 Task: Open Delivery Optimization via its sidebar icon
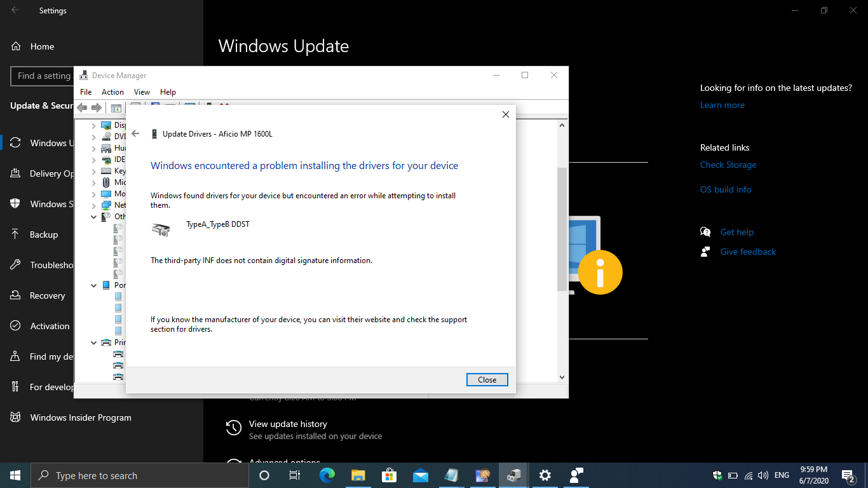point(15,173)
